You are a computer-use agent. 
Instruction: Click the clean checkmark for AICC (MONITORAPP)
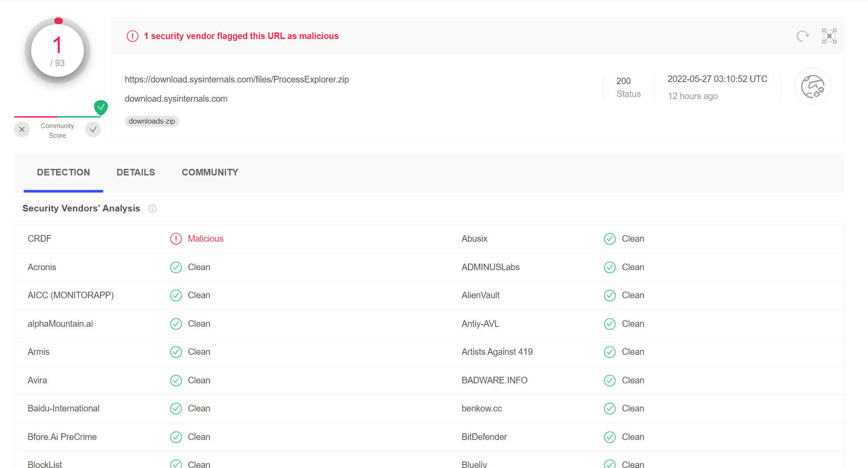(x=176, y=295)
